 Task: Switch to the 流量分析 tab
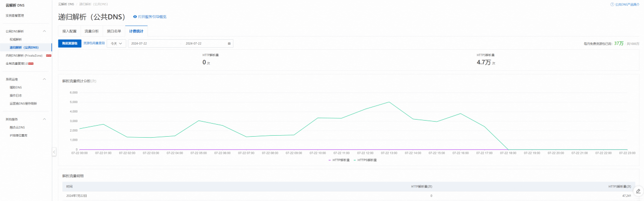[92, 31]
